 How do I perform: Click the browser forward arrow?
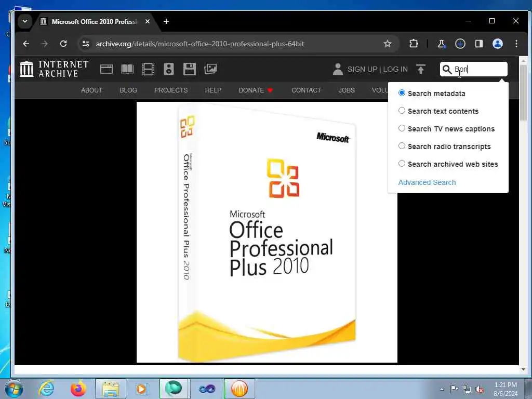[45, 44]
